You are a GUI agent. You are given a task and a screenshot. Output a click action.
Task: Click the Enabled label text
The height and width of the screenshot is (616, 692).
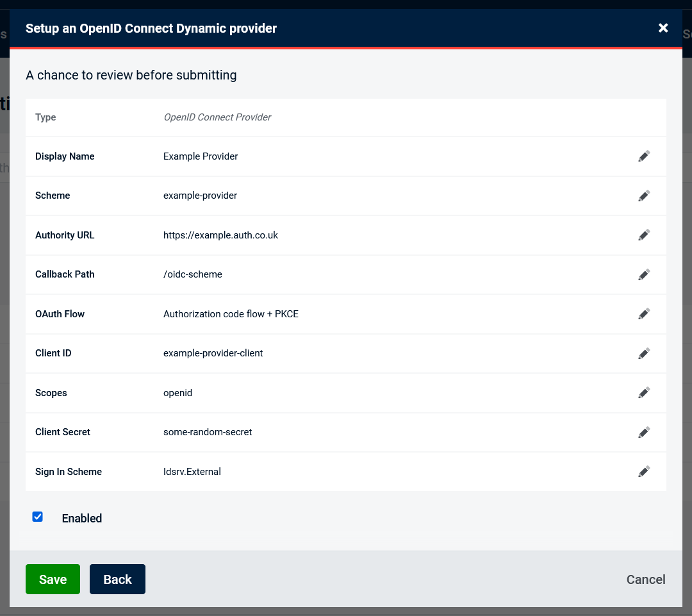point(82,519)
